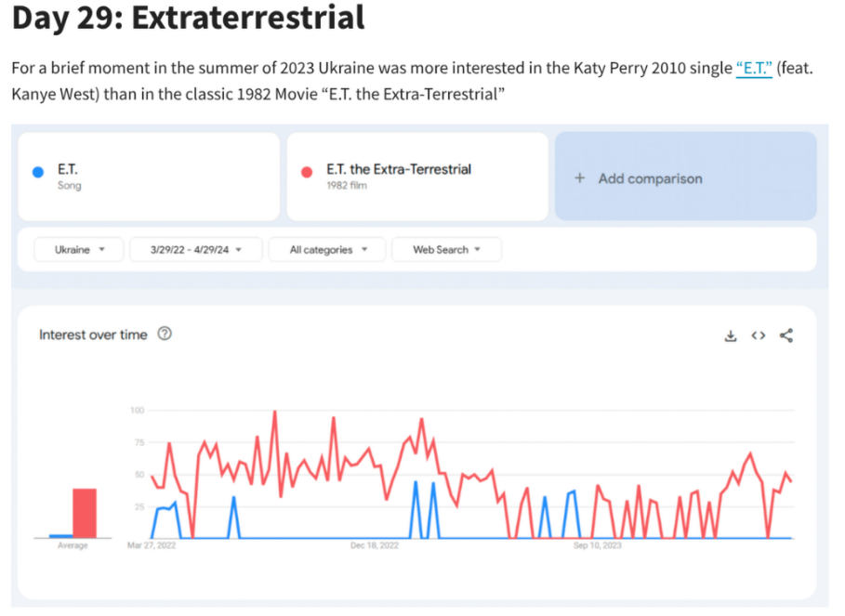The height and width of the screenshot is (616, 845).
Task: Click the "25" y-axis value
Action: (x=139, y=507)
